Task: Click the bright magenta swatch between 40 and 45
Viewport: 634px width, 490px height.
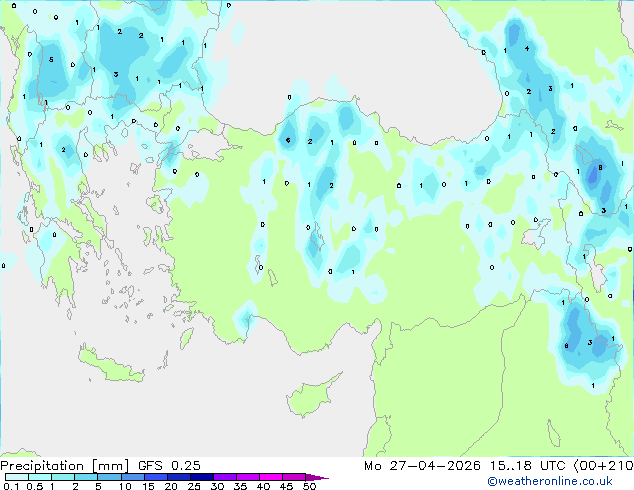Action: click(x=271, y=477)
